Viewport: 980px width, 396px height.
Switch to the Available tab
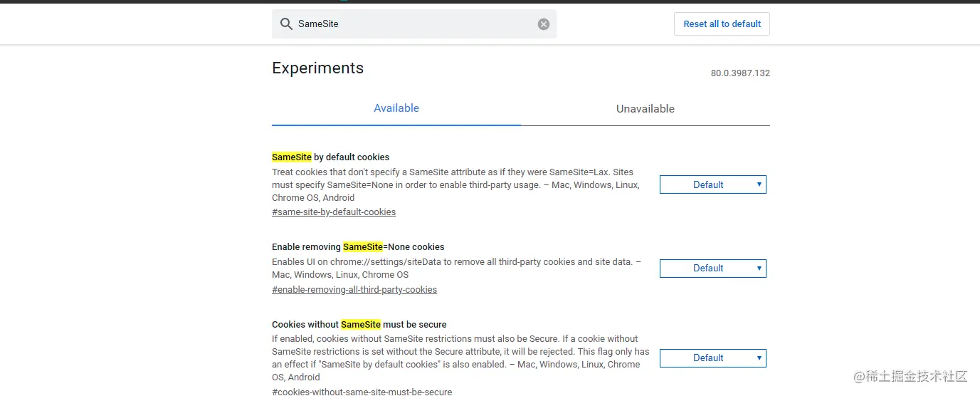(396, 108)
